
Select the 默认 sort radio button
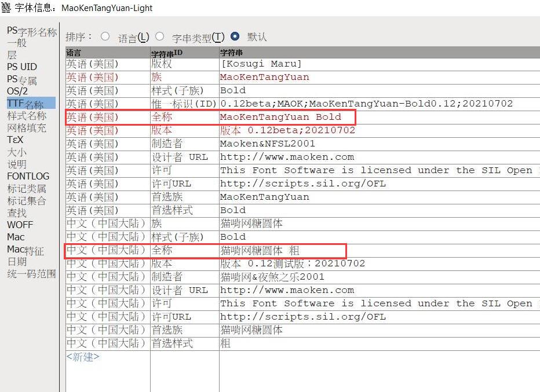pyautogui.click(x=235, y=36)
